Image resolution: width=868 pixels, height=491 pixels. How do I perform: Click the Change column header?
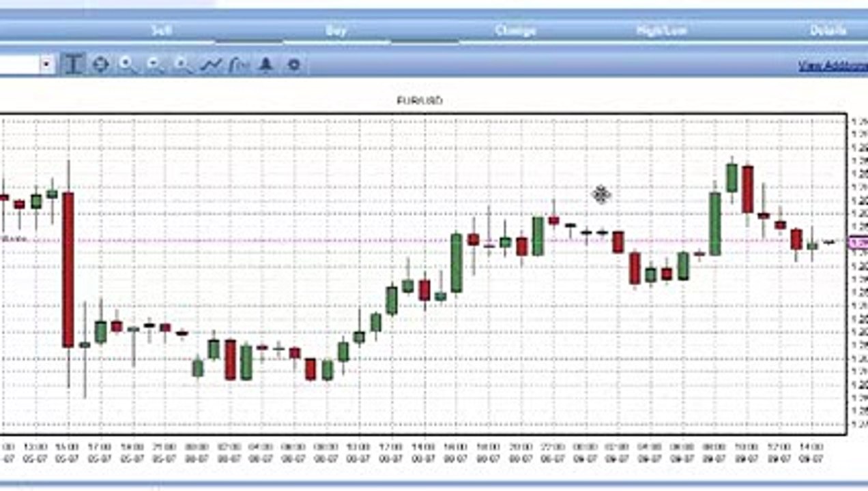click(515, 30)
